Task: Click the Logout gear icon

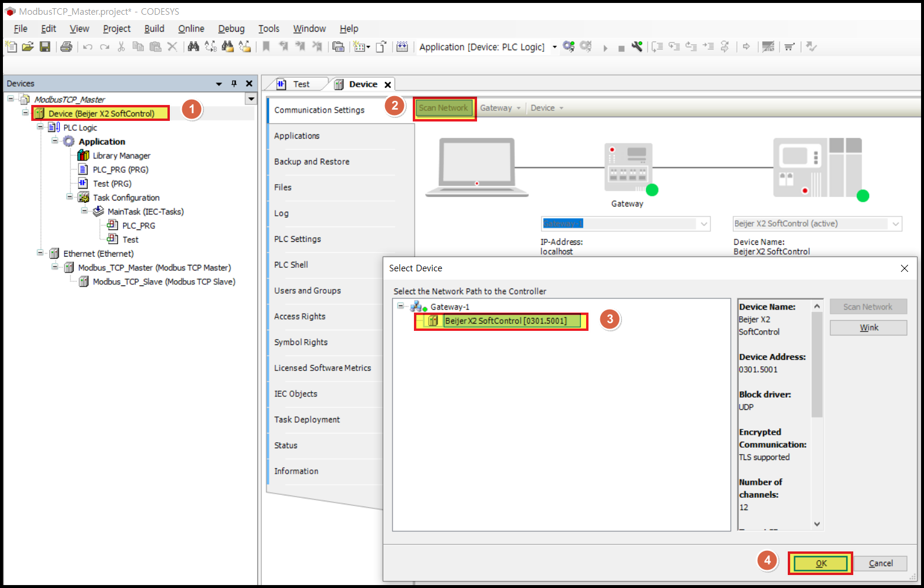Action: coord(586,47)
